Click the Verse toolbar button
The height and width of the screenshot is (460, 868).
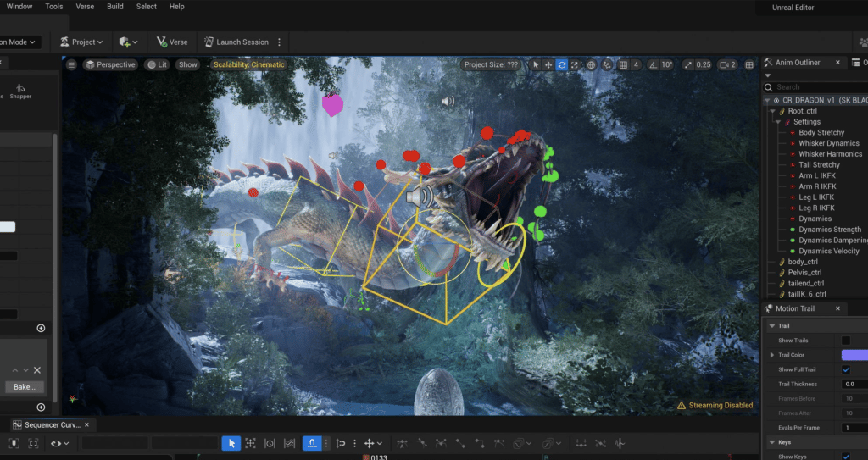pyautogui.click(x=172, y=42)
